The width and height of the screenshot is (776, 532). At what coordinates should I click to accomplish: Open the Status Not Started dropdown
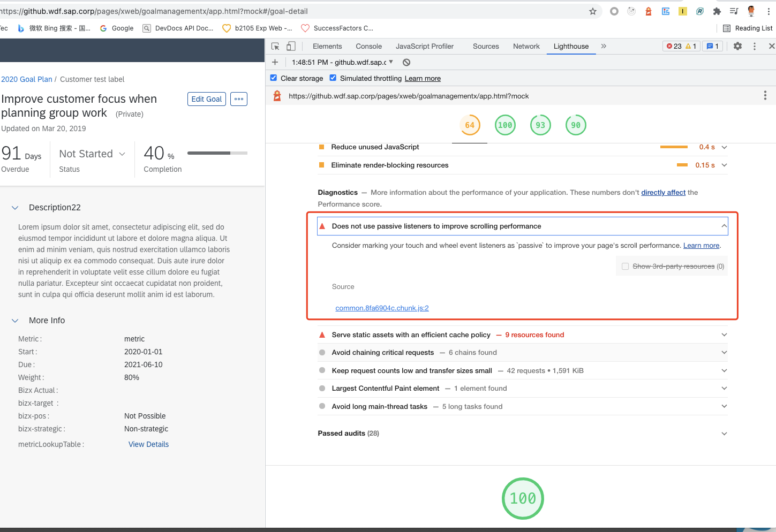pos(92,154)
